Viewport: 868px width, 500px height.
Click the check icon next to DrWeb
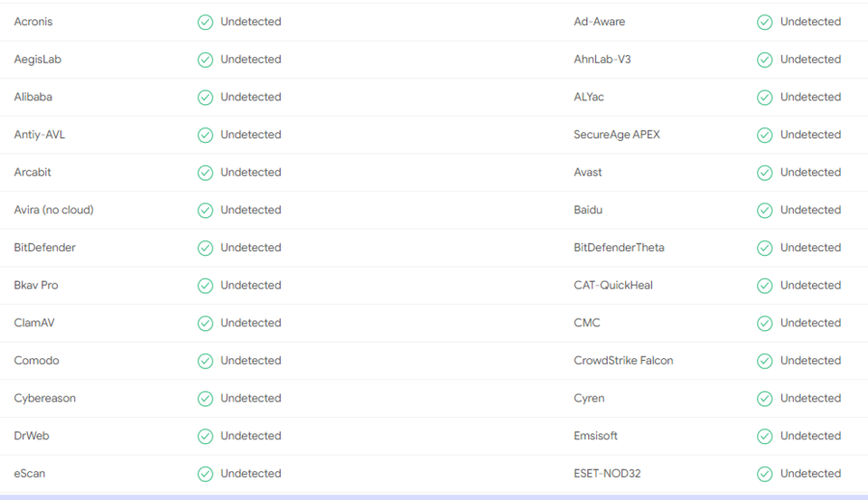click(x=205, y=436)
